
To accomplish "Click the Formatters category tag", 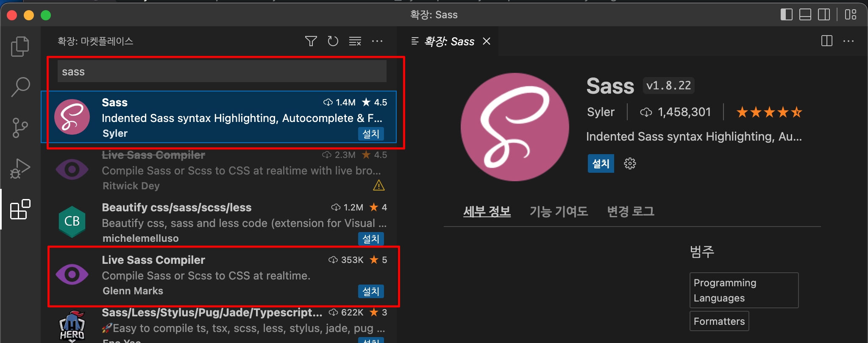I will point(719,321).
